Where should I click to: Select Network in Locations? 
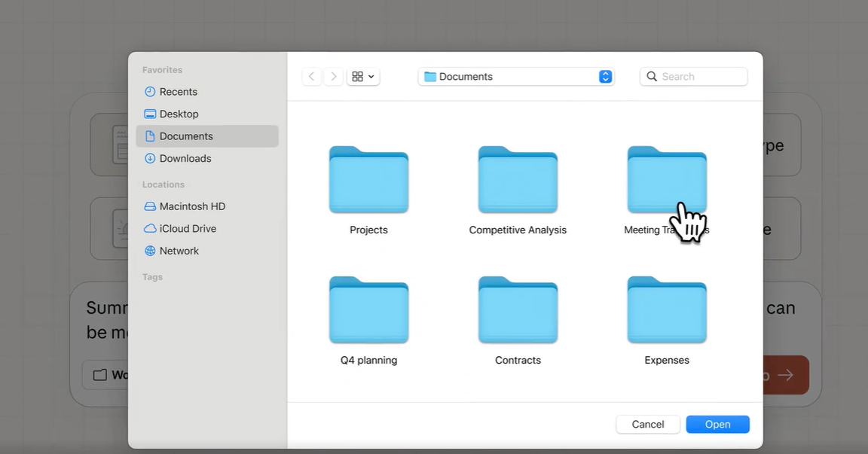[179, 251]
